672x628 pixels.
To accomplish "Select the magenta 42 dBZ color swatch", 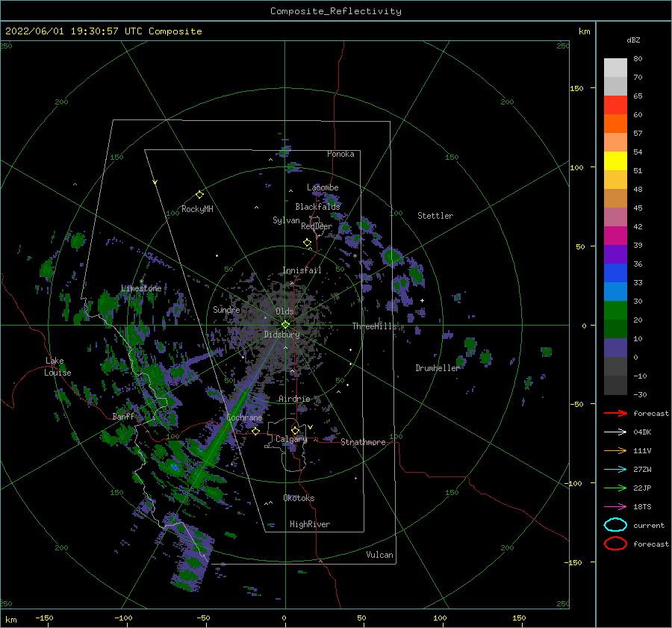I will point(615,236).
